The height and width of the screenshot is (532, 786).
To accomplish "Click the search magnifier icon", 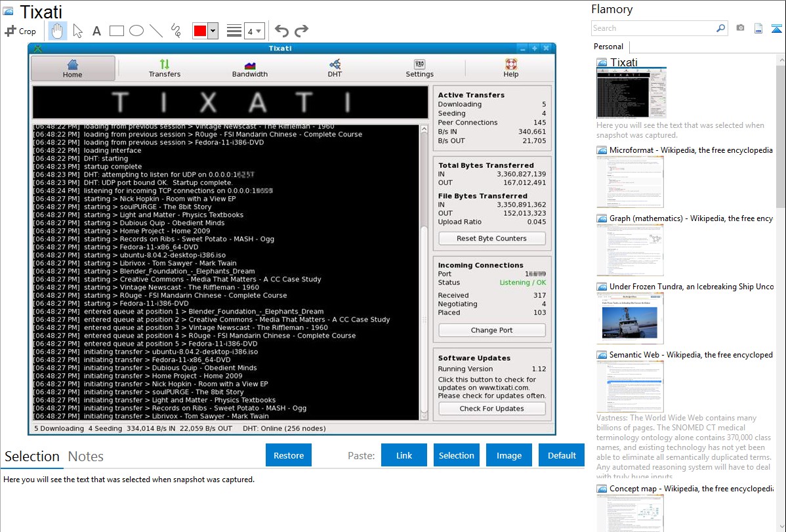I will 720,28.
